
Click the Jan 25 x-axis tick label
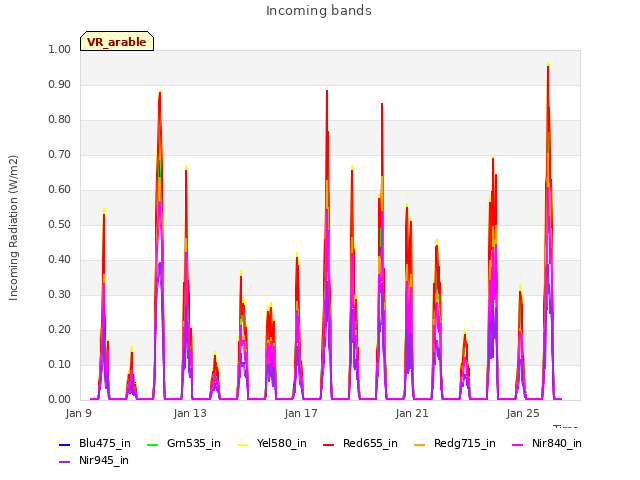[x=523, y=413]
